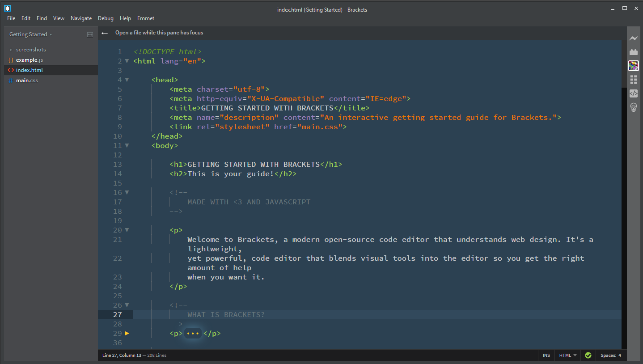Click the light bulb icon in right toolbar

tap(633, 107)
